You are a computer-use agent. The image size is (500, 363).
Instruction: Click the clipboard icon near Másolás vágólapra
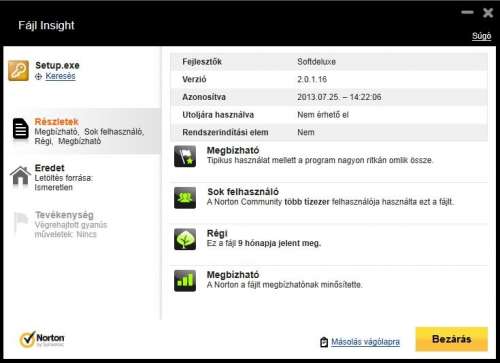point(324,342)
